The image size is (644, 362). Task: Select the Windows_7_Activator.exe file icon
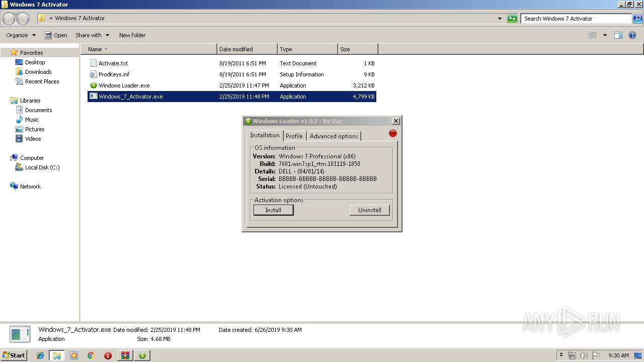(93, 97)
